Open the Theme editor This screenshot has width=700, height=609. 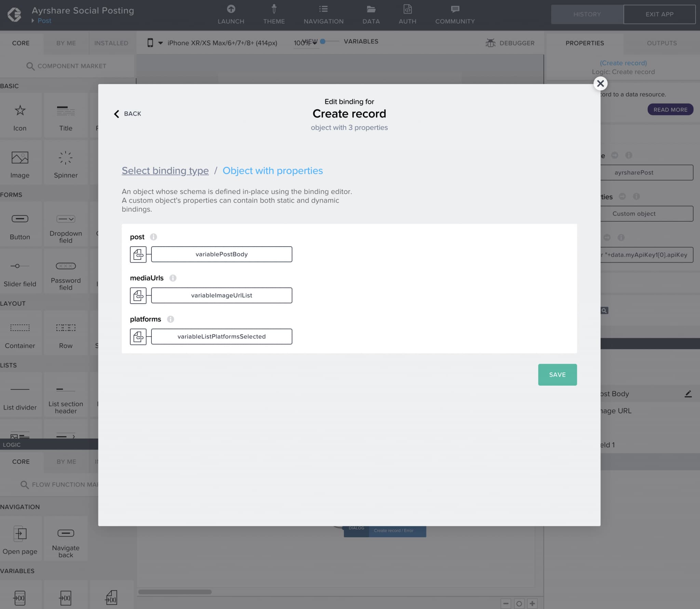coord(274,14)
